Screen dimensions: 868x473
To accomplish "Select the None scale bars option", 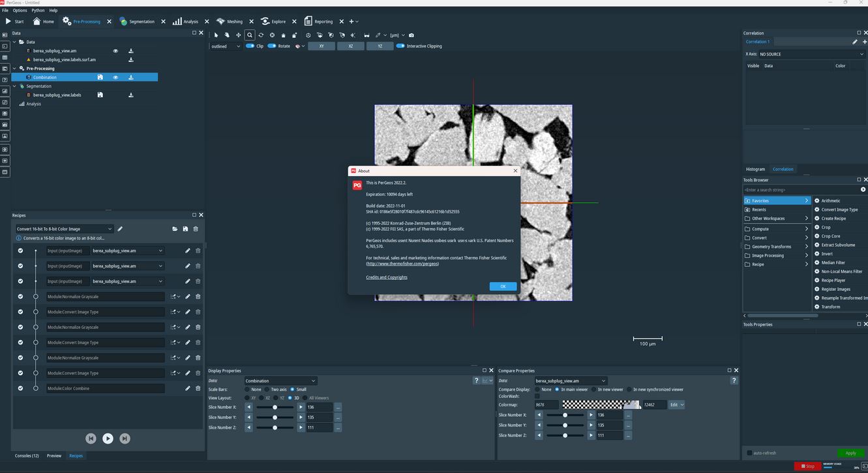I will pyautogui.click(x=247, y=389).
